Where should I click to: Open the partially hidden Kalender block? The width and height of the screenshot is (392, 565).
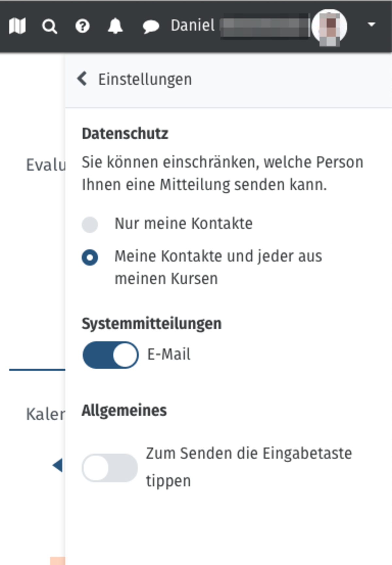coord(45,414)
